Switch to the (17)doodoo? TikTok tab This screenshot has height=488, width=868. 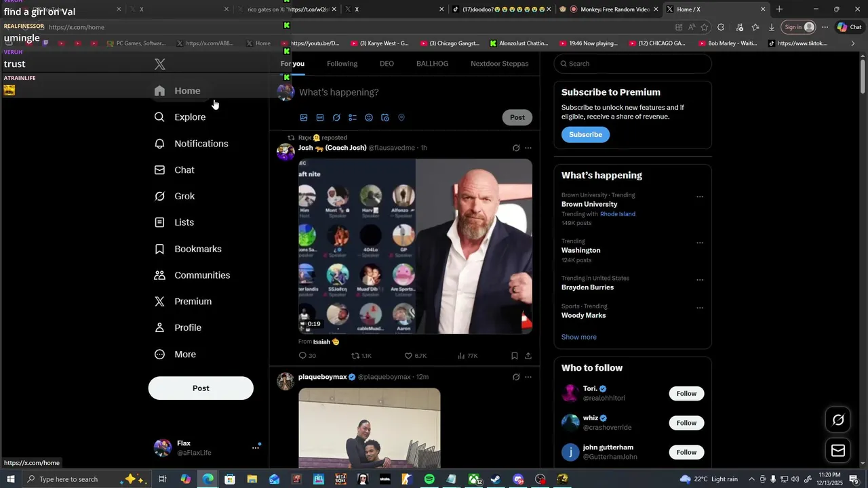tap(500, 9)
